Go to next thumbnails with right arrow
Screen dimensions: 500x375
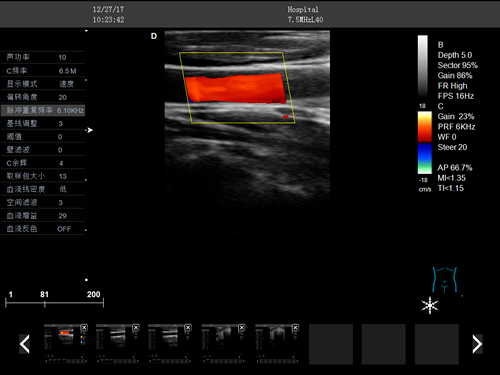pos(477,344)
